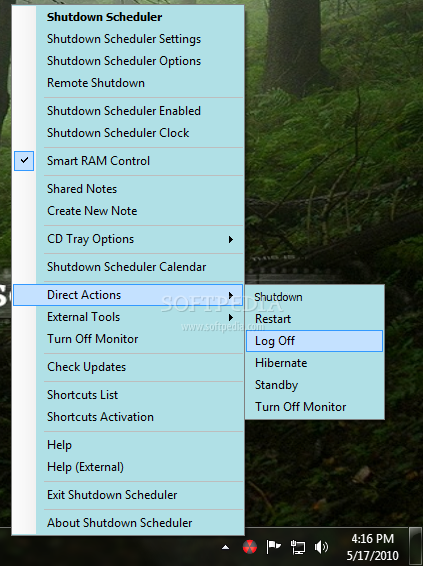Image resolution: width=423 pixels, height=566 pixels.
Task: Open Help (External)
Action: 128,467
